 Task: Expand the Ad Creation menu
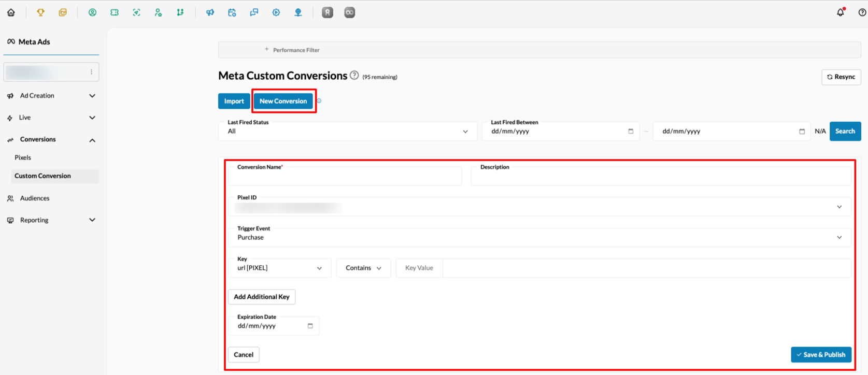[51, 96]
